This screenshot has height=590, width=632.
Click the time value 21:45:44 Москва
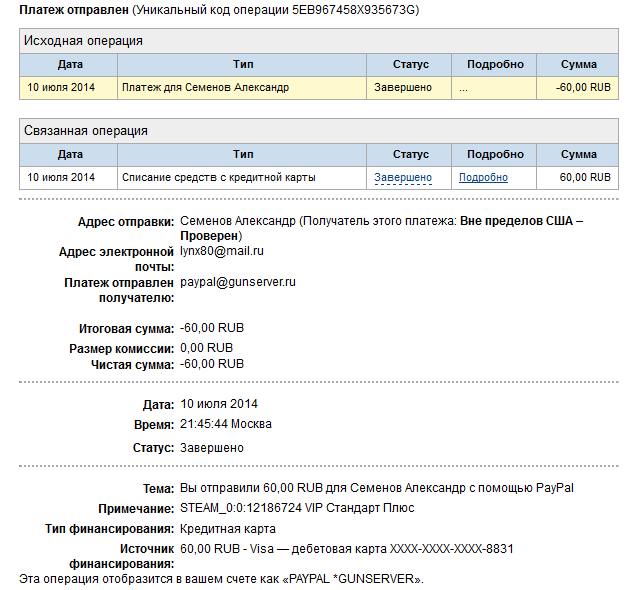pos(225,424)
